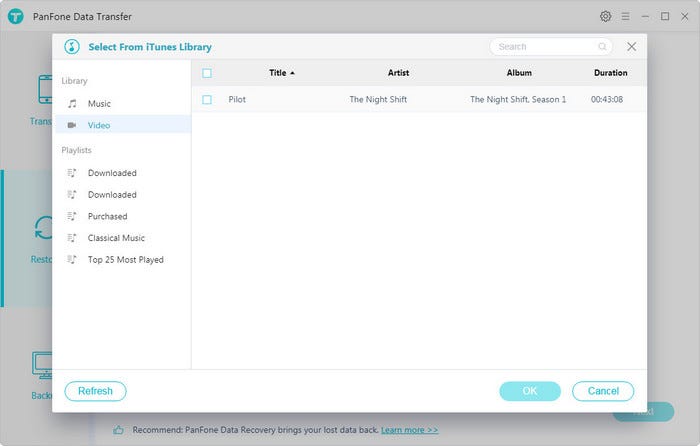Viewport: 700px width, 446px height.
Task: Close the iTunes Library dialog
Action: (631, 46)
